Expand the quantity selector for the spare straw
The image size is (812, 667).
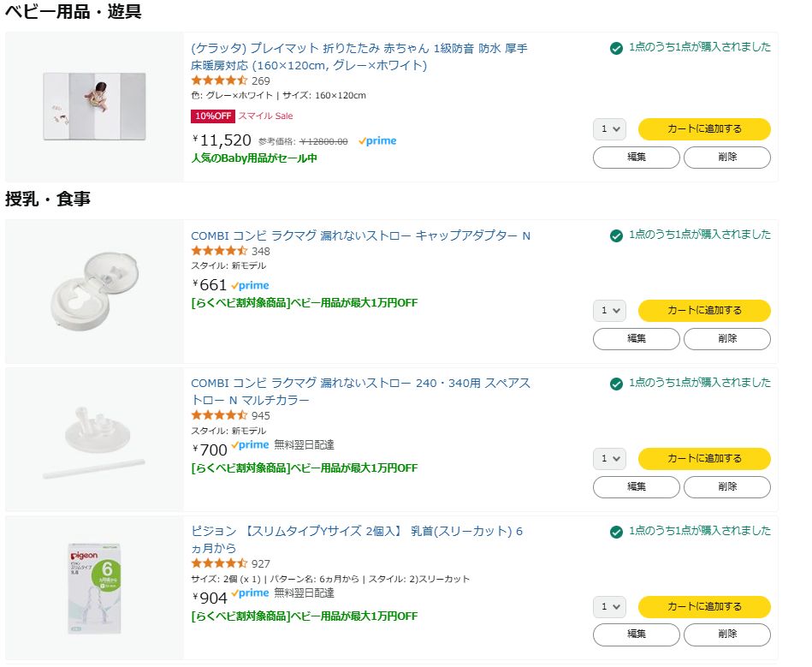(x=609, y=459)
